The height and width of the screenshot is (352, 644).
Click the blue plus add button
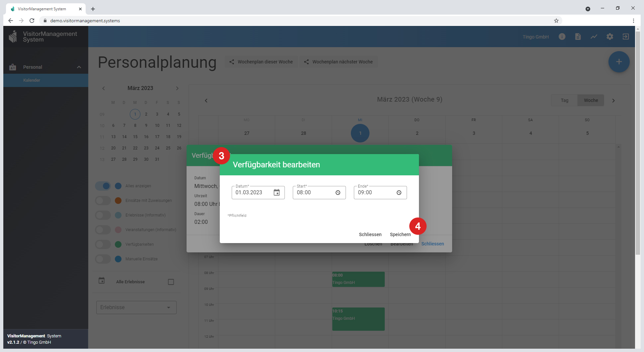(x=619, y=62)
